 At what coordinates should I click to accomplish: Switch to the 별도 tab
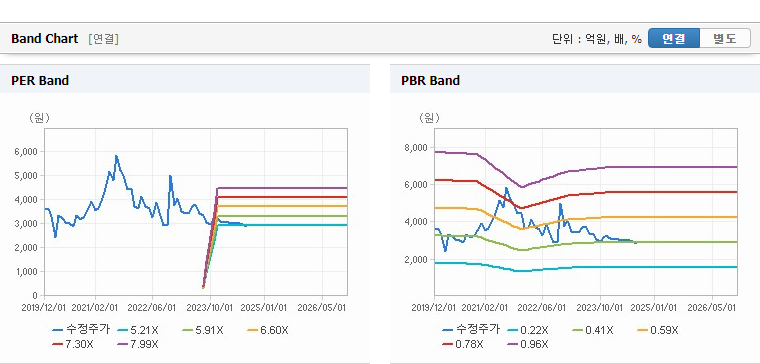tap(725, 38)
